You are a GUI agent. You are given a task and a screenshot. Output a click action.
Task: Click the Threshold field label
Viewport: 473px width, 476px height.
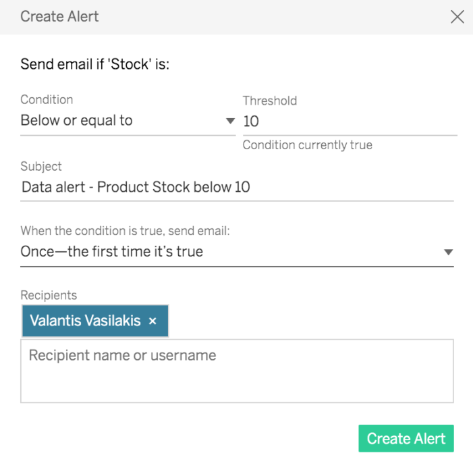point(269,101)
